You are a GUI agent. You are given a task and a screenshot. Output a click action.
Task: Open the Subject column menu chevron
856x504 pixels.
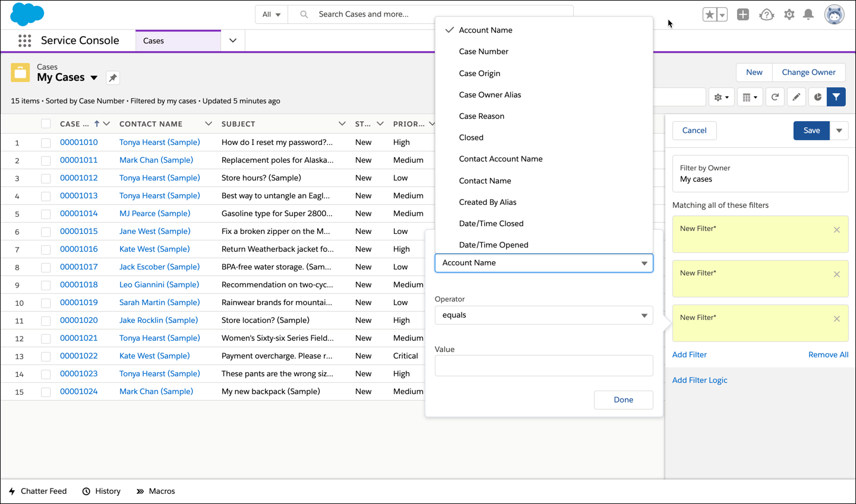342,124
